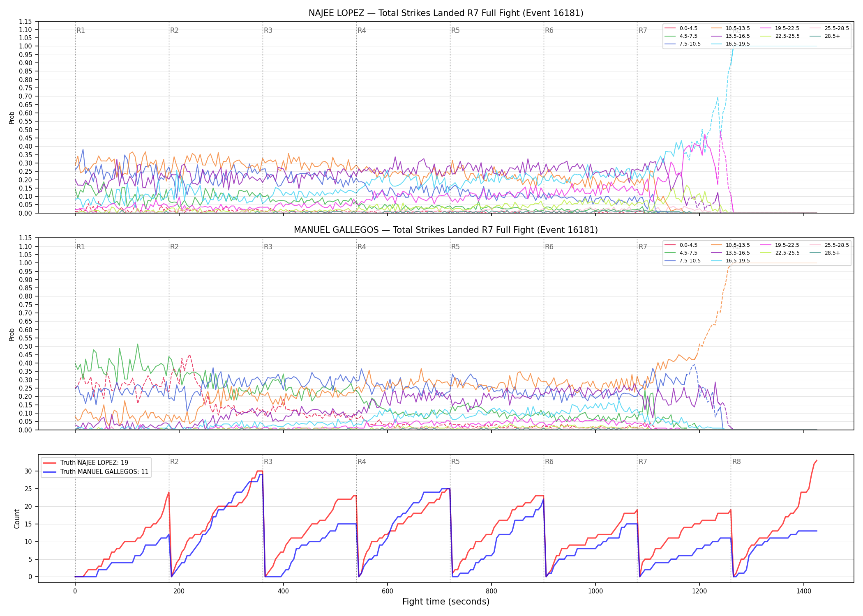
Task: Click R6 round marker in bottom Count chart
Action: click(x=549, y=462)
